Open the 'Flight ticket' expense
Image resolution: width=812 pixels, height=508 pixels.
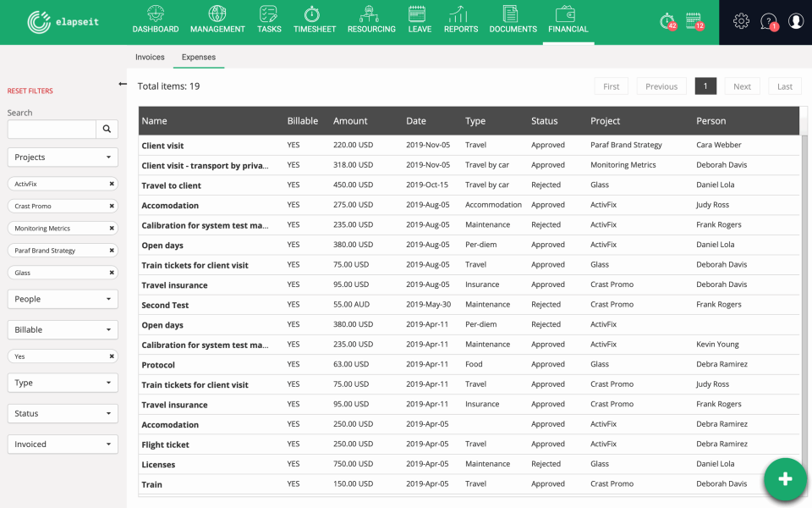point(469,444)
